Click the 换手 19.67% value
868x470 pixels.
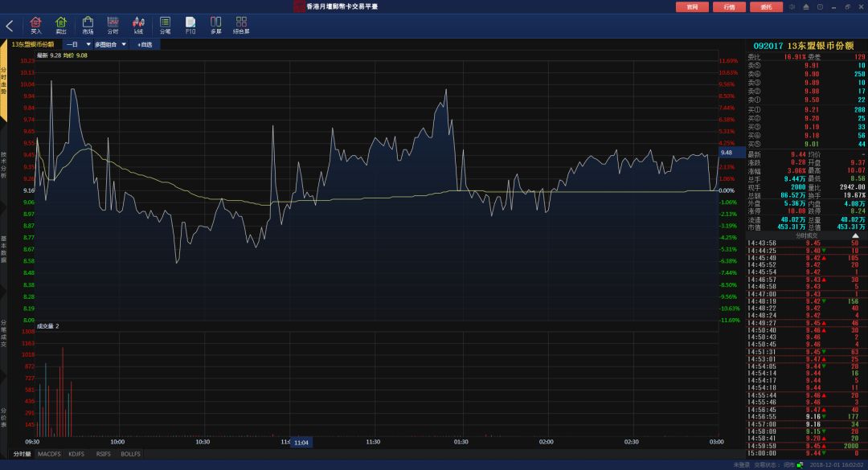854,195
